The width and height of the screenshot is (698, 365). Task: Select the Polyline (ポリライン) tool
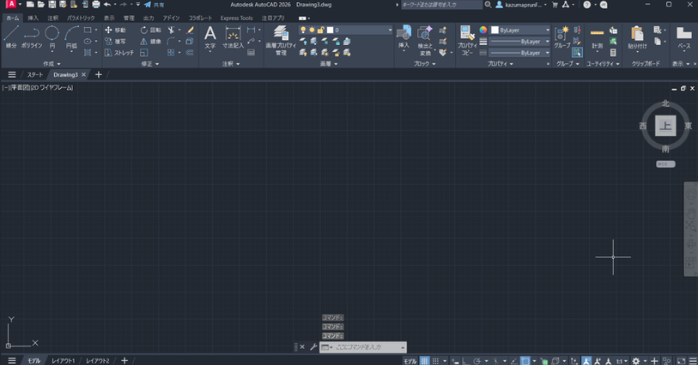click(x=32, y=36)
